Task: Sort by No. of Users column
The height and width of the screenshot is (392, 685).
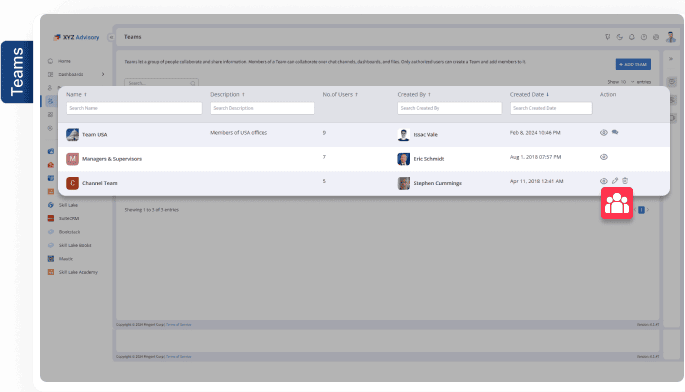Action: point(340,94)
